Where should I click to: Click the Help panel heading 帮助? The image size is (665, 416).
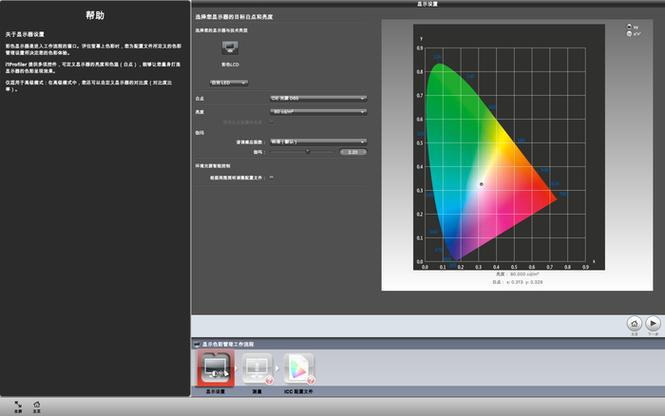(95, 15)
